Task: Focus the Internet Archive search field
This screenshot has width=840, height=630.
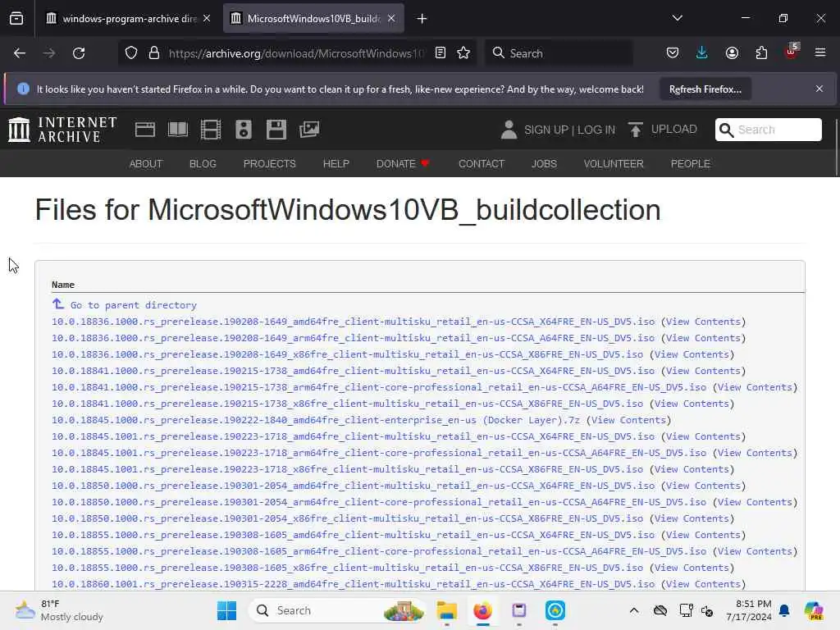Action: [768, 130]
